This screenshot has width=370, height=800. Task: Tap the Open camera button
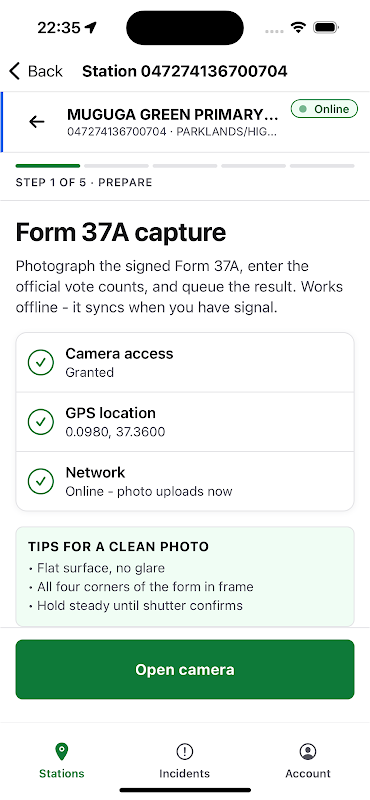185,669
